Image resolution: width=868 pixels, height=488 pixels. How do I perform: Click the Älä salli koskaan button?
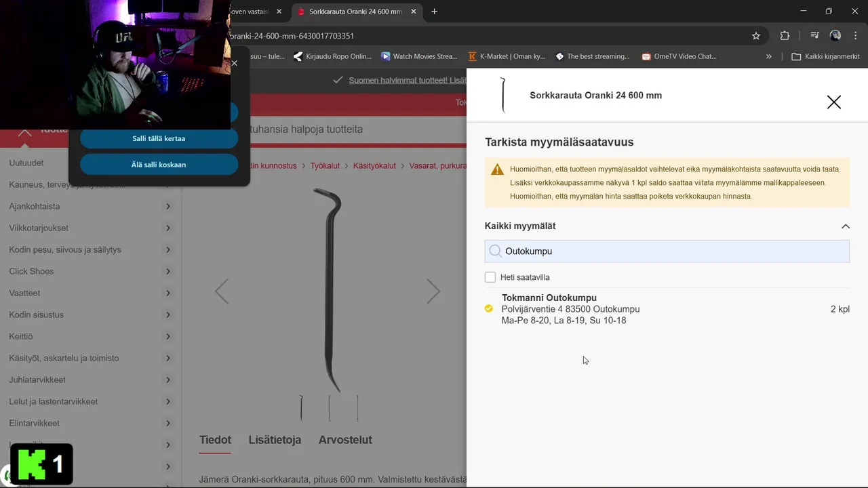(x=159, y=165)
